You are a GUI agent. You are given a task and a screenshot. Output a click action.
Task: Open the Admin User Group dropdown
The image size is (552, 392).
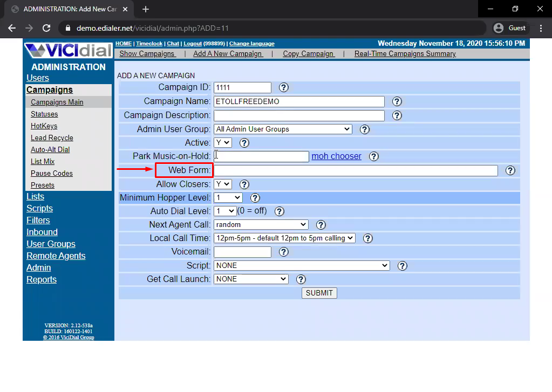pyautogui.click(x=283, y=129)
